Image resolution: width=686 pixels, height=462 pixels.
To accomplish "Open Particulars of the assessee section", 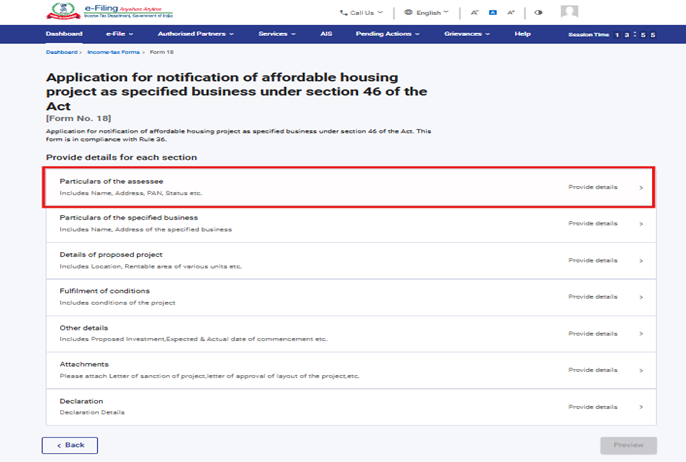I will [x=348, y=187].
